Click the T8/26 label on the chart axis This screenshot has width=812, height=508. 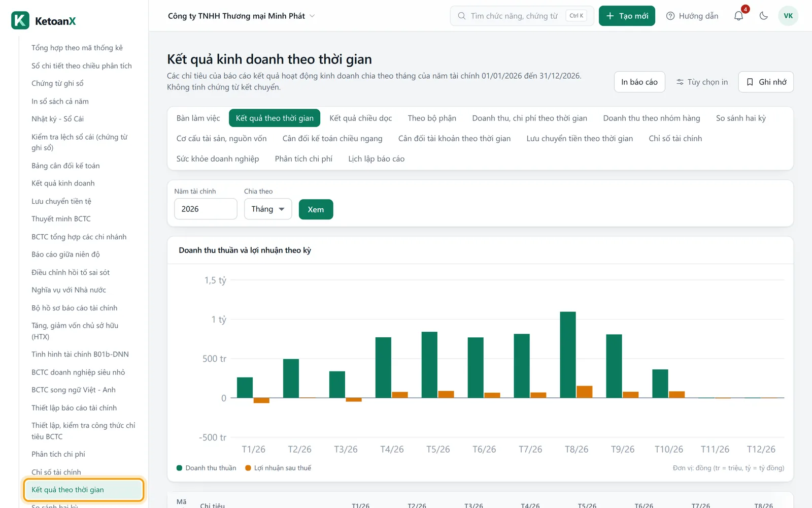tap(577, 450)
